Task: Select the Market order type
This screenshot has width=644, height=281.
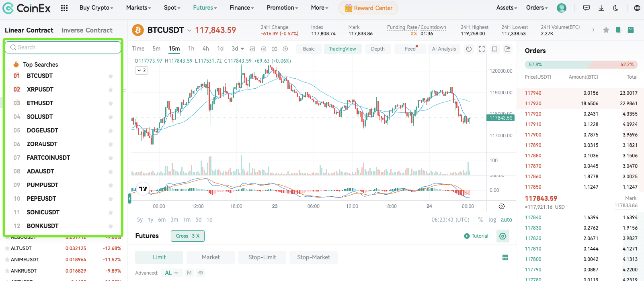Action: pos(211,257)
